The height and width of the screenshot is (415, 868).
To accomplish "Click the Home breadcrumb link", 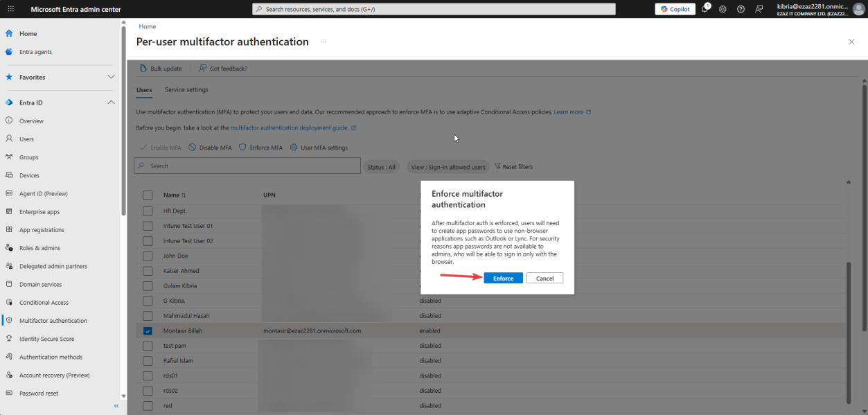I will [148, 26].
